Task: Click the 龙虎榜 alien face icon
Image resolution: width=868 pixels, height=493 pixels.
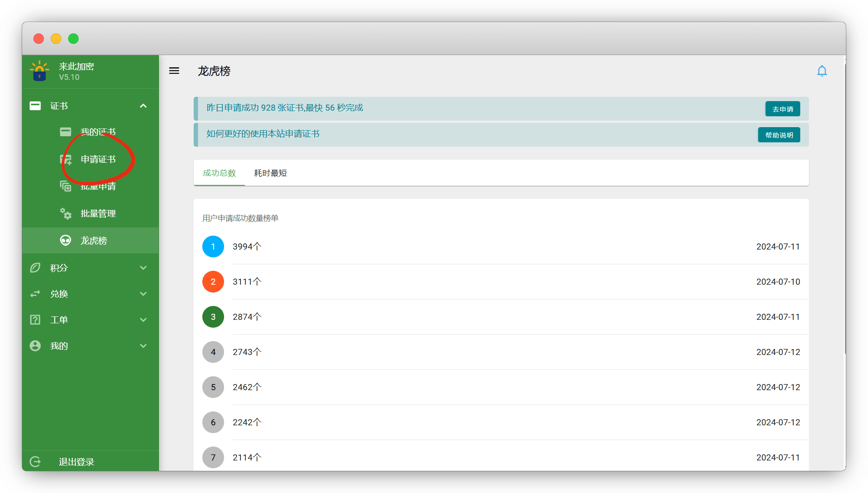Action: point(66,240)
